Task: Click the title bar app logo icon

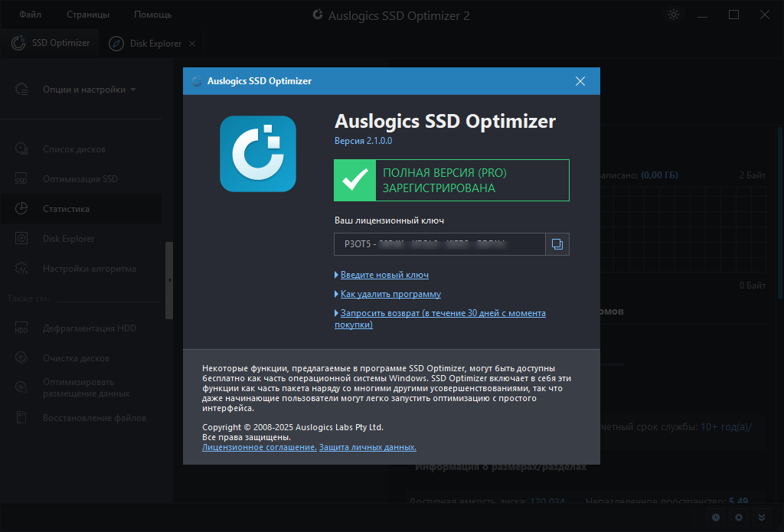Action: [318, 15]
